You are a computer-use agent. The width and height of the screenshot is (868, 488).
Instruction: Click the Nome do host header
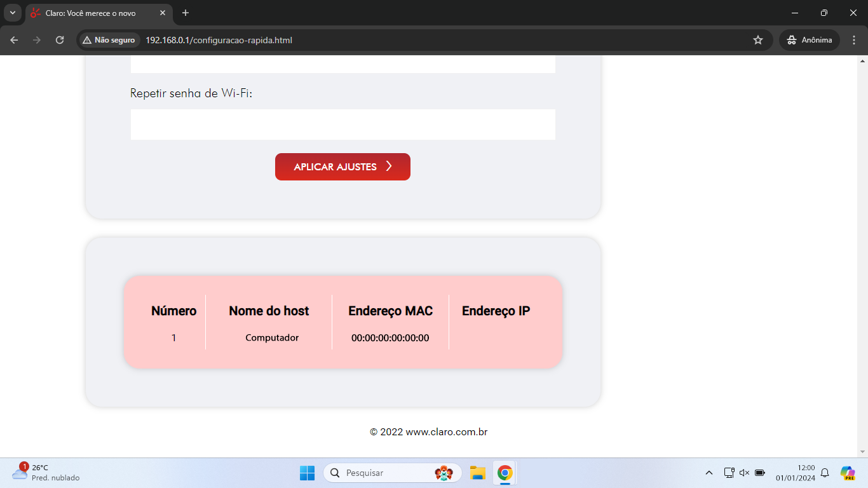point(269,311)
